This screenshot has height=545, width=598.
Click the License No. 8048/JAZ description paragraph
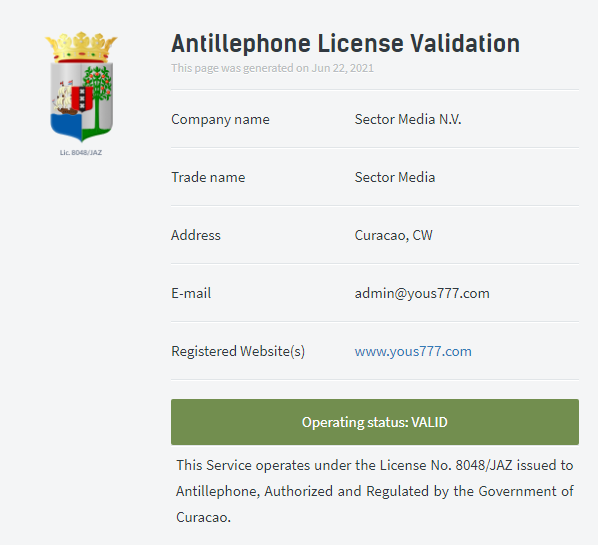(375, 491)
